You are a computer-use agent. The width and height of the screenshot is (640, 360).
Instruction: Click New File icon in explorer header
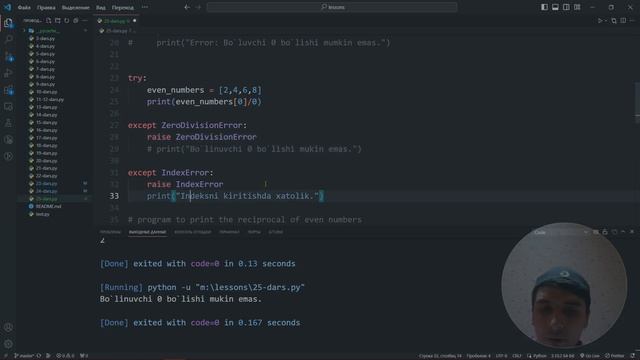coord(49,20)
